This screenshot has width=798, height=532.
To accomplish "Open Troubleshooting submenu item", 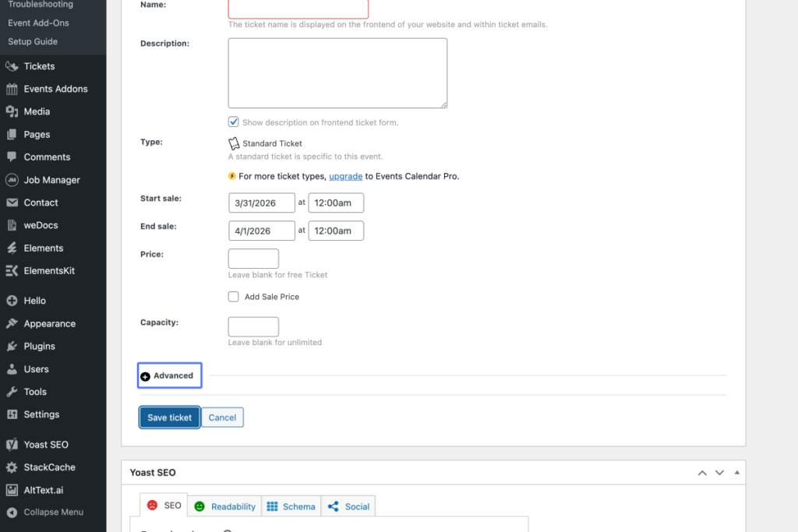I will point(41,5).
